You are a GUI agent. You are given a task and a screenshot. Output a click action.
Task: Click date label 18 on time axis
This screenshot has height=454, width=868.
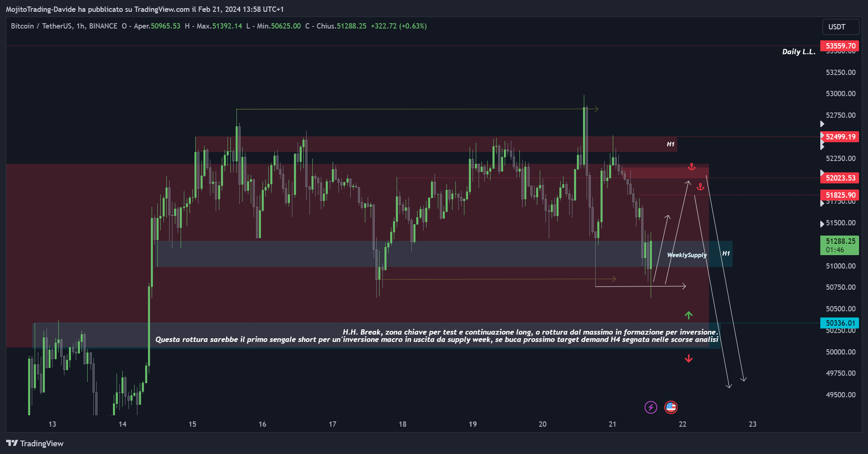coord(402,424)
